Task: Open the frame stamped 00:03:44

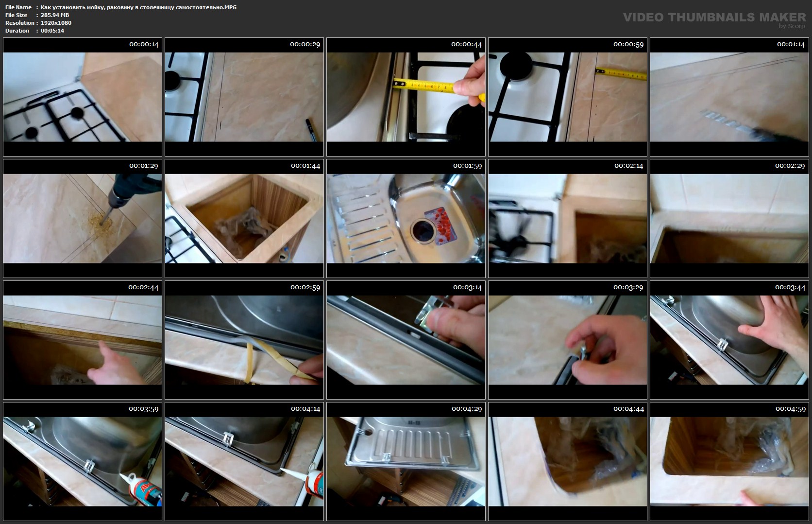Action: (x=729, y=340)
